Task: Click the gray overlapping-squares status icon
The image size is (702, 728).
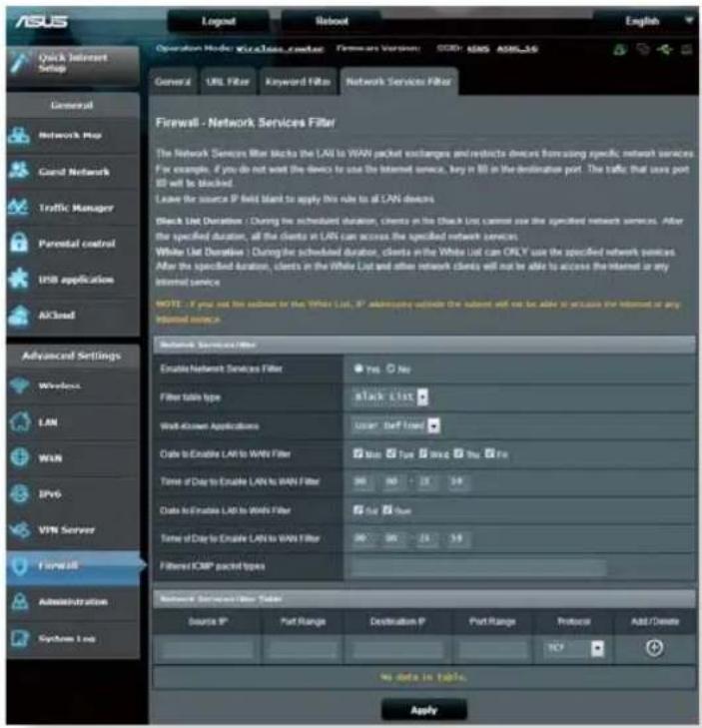Action: (x=643, y=49)
